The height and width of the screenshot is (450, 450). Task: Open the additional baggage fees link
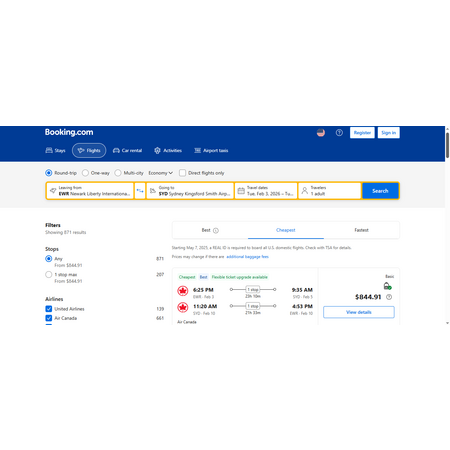click(x=247, y=257)
